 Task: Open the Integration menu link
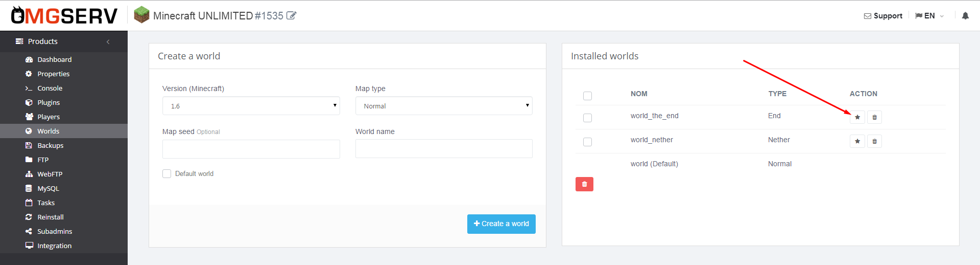(55, 246)
